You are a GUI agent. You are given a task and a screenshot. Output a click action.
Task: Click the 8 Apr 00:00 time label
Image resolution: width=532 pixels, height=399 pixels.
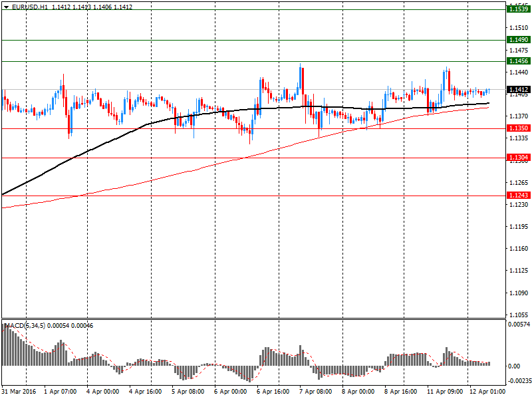click(358, 392)
